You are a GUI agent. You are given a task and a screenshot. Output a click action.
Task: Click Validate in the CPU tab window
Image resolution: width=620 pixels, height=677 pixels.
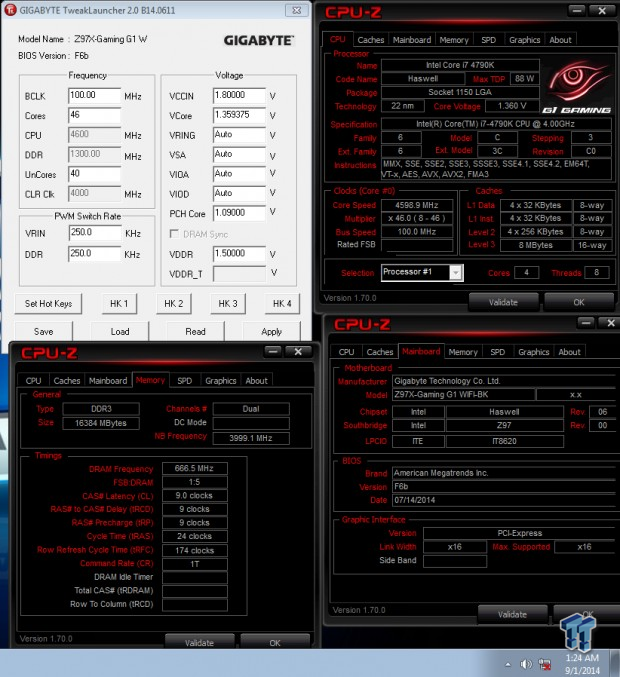tap(503, 302)
